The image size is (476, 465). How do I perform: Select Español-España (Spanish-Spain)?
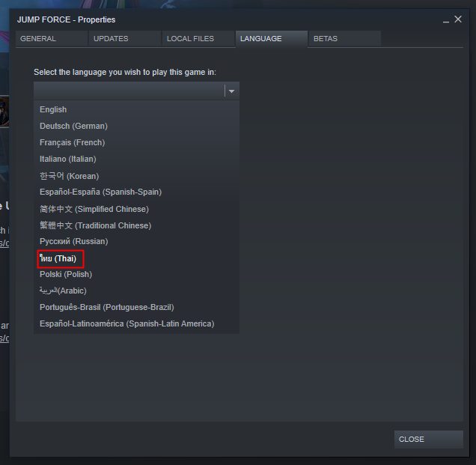click(137, 192)
